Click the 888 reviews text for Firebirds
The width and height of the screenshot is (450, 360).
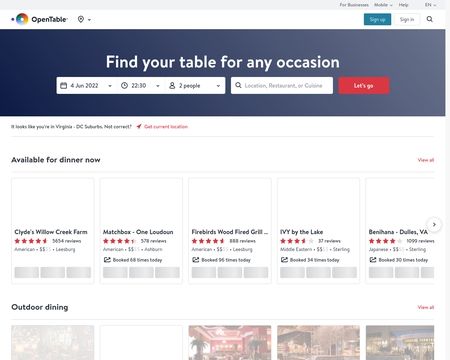pos(243,241)
